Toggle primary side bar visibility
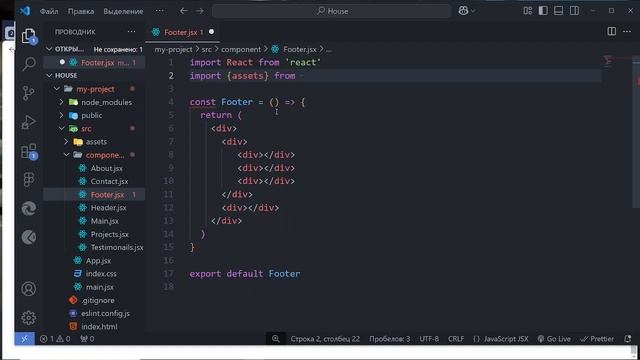640x360 pixels. [543, 11]
